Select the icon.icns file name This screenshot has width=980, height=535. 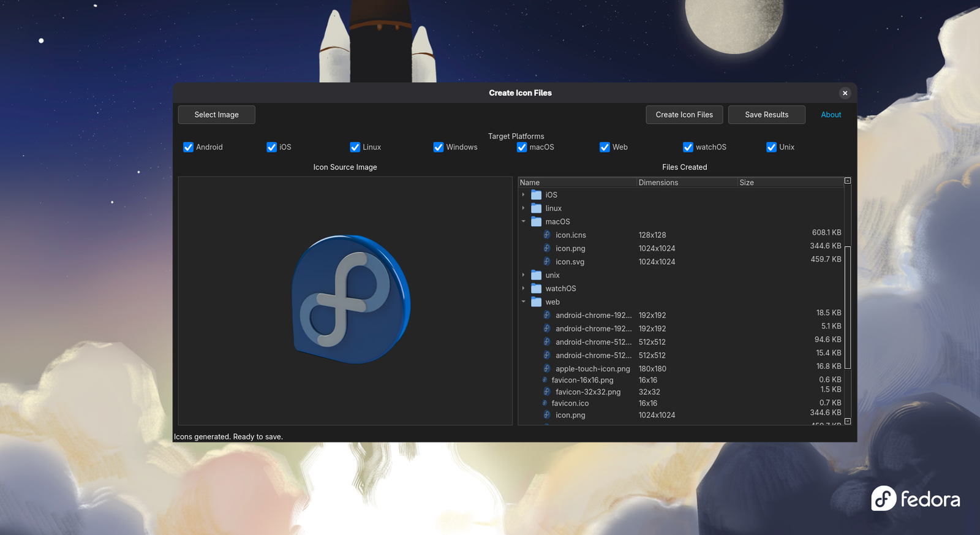[x=571, y=235]
